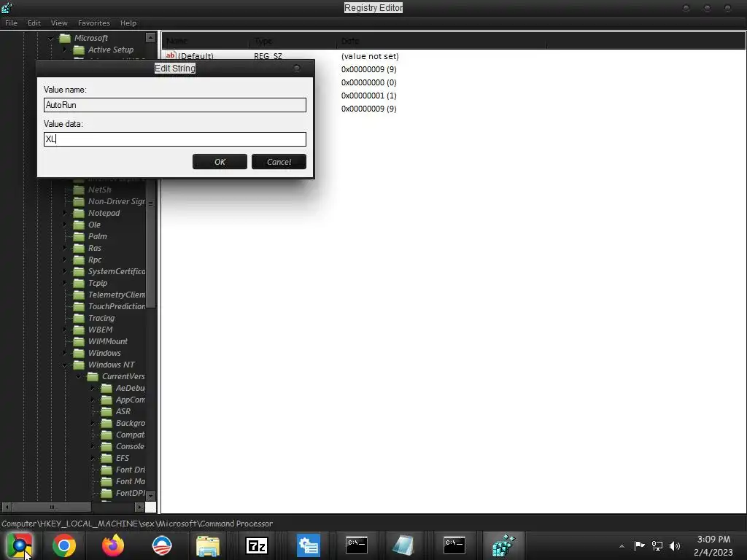Collapse the Windows NT key
This screenshot has width=747, height=560.
(65, 365)
